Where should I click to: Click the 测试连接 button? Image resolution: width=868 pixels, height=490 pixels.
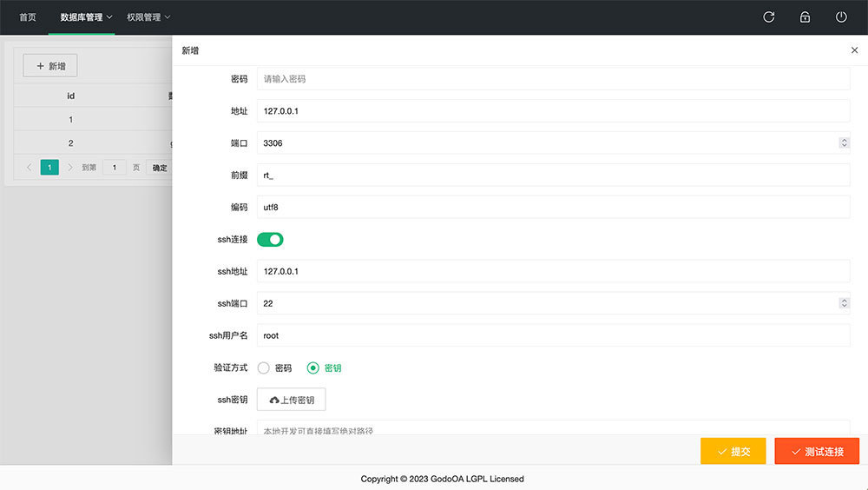point(817,451)
